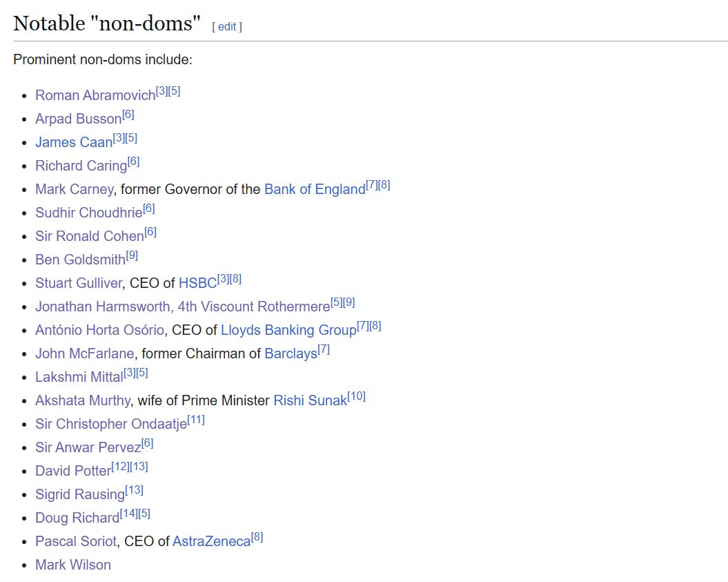
Task: Click citation [13] after David Potter
Action: tap(139, 467)
